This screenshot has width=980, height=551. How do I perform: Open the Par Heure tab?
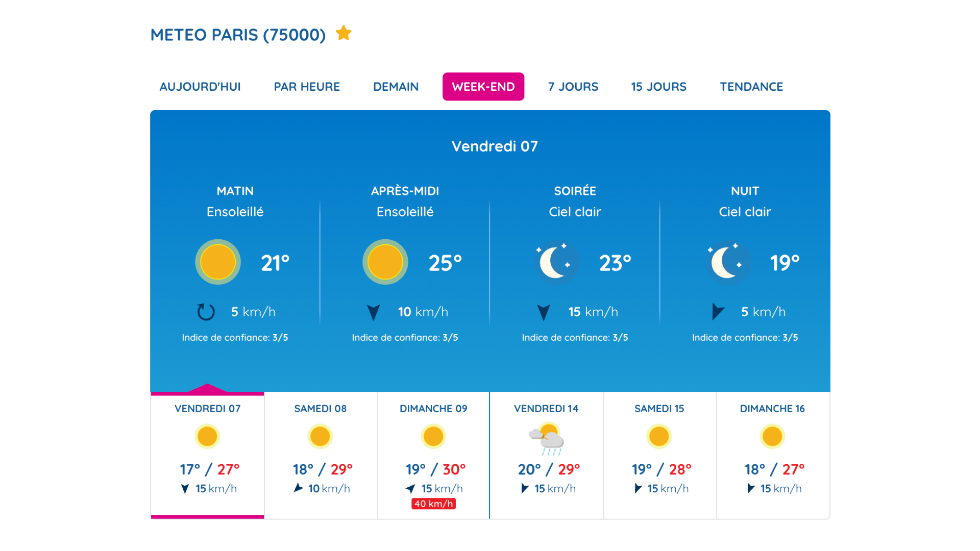tap(307, 87)
